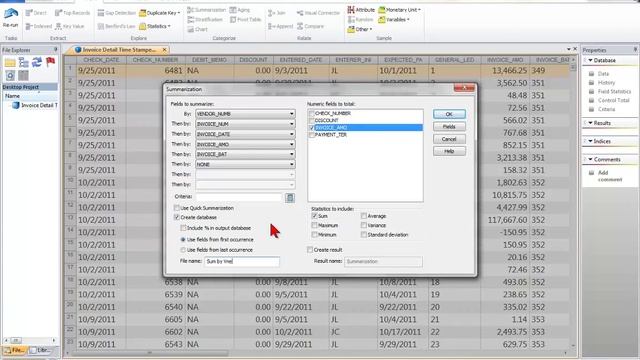Click the Visual Connector tool
Screen dimensions: 640x360
318,13
